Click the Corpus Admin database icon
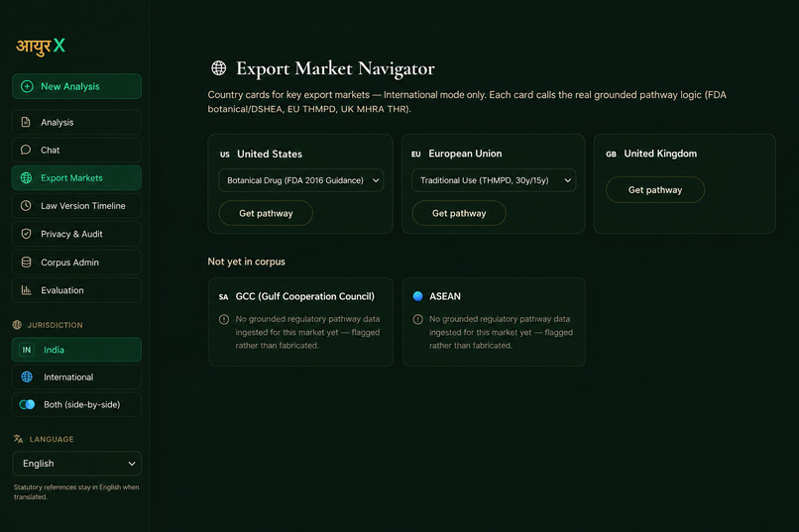Image resolution: width=799 pixels, height=532 pixels. coord(26,263)
